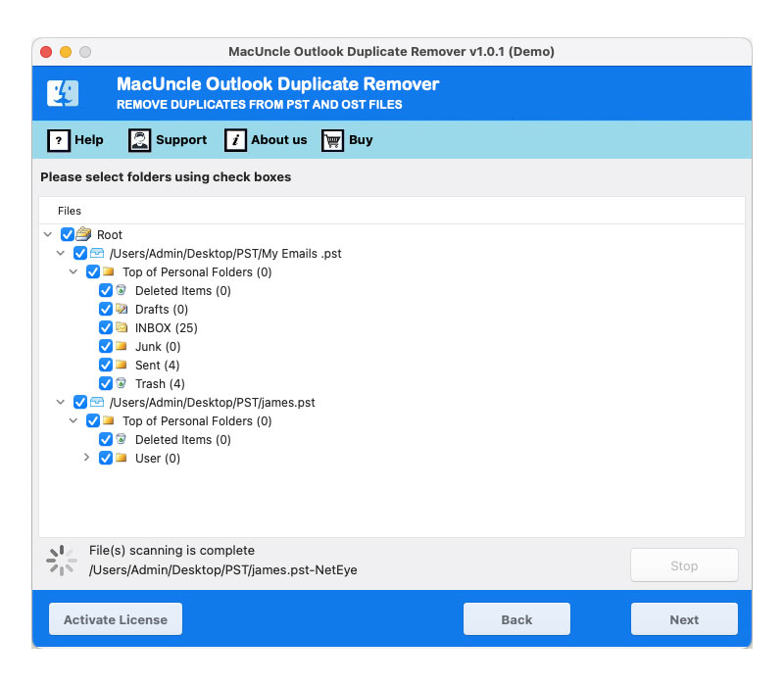The width and height of the screenshot is (784, 686).
Task: Click Deleted Items icon under james.pst
Action: 121,439
